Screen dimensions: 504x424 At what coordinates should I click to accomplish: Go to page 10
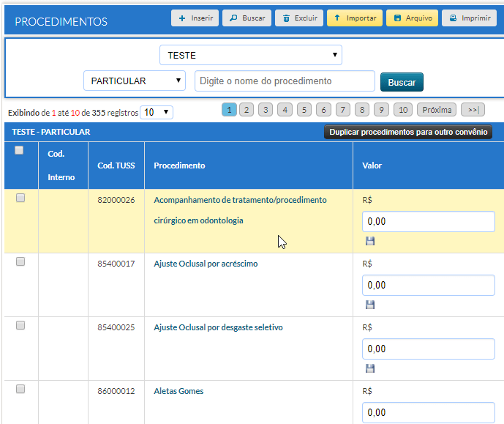[x=403, y=110]
